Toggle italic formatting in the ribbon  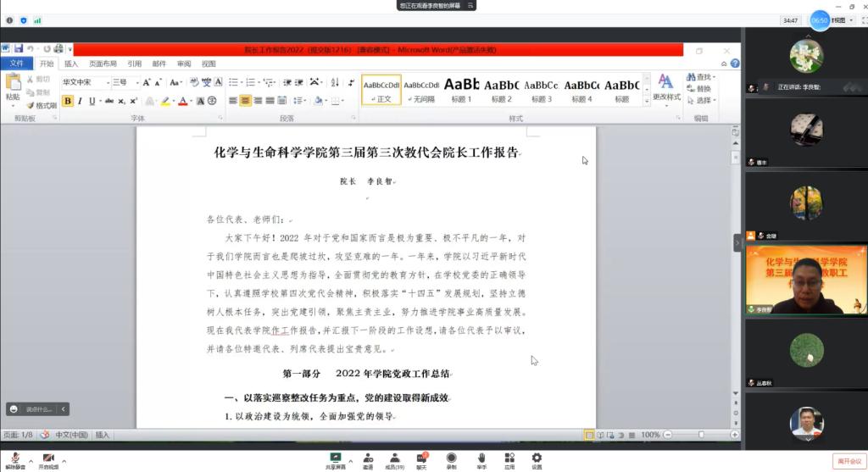coord(80,101)
